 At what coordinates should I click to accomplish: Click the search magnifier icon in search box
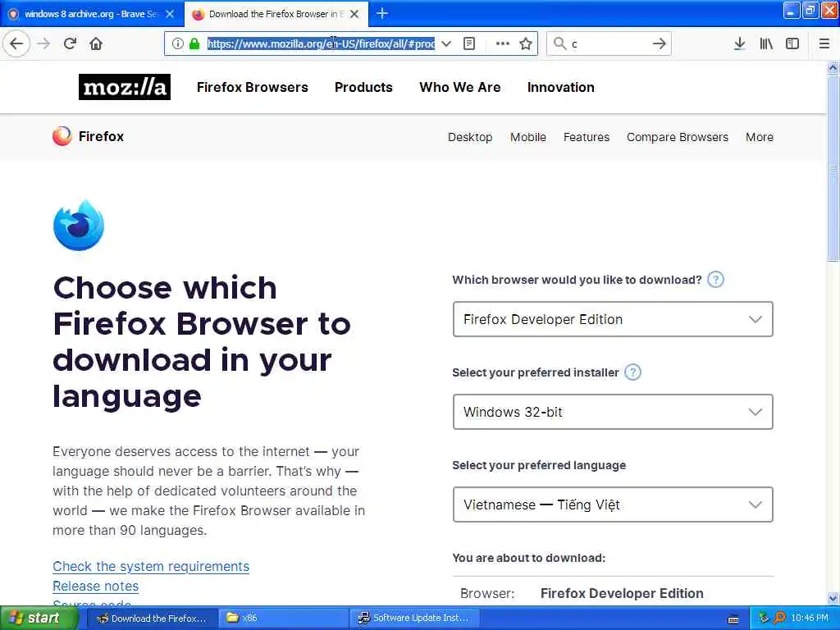(x=559, y=43)
